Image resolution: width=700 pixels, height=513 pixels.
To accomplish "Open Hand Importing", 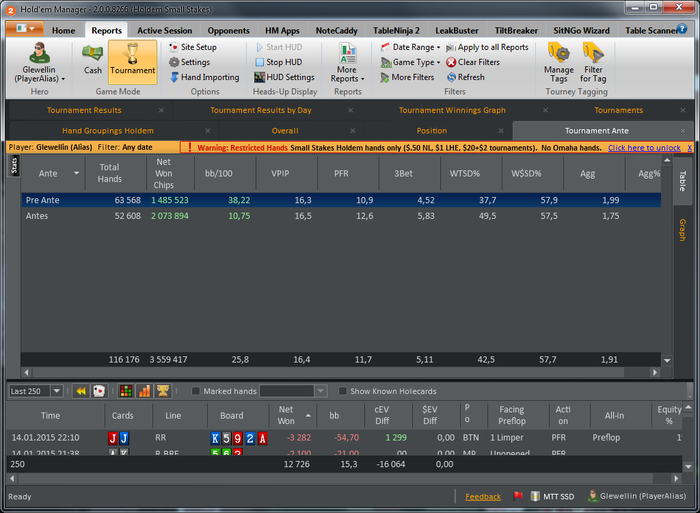I will (205, 77).
